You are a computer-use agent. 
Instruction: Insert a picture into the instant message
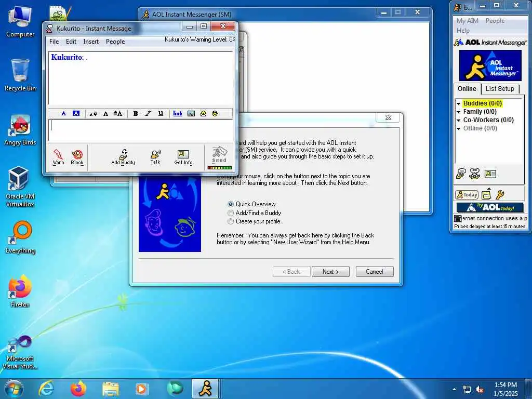[x=191, y=114]
